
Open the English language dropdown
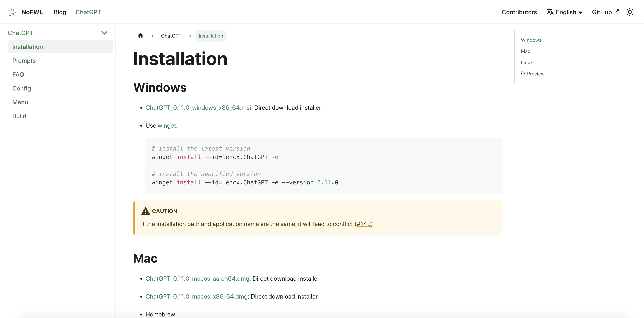point(569,12)
